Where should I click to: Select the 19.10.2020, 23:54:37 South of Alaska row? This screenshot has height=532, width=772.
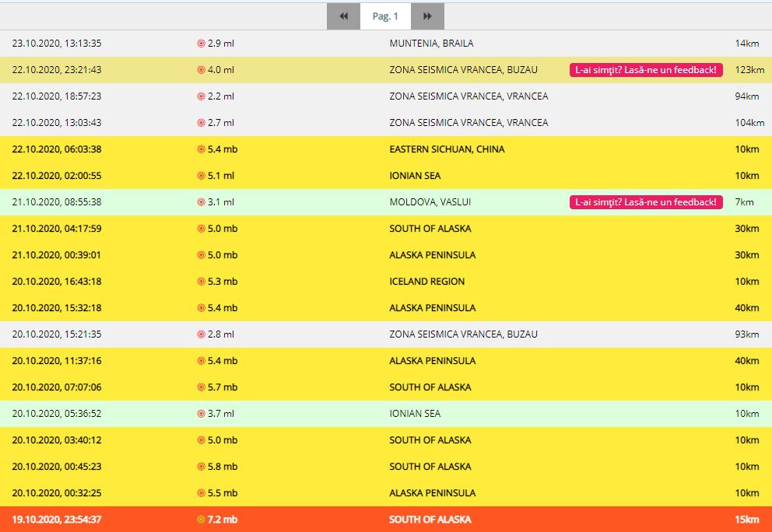(57, 520)
